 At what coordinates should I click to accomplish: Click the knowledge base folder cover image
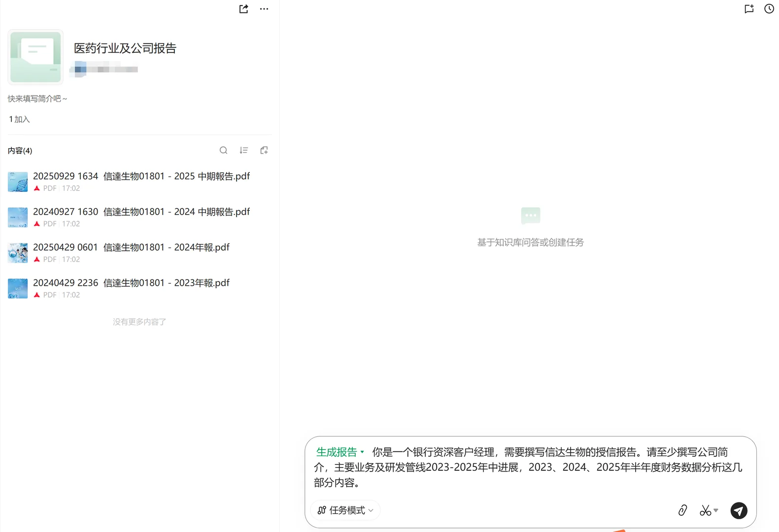(x=35, y=57)
